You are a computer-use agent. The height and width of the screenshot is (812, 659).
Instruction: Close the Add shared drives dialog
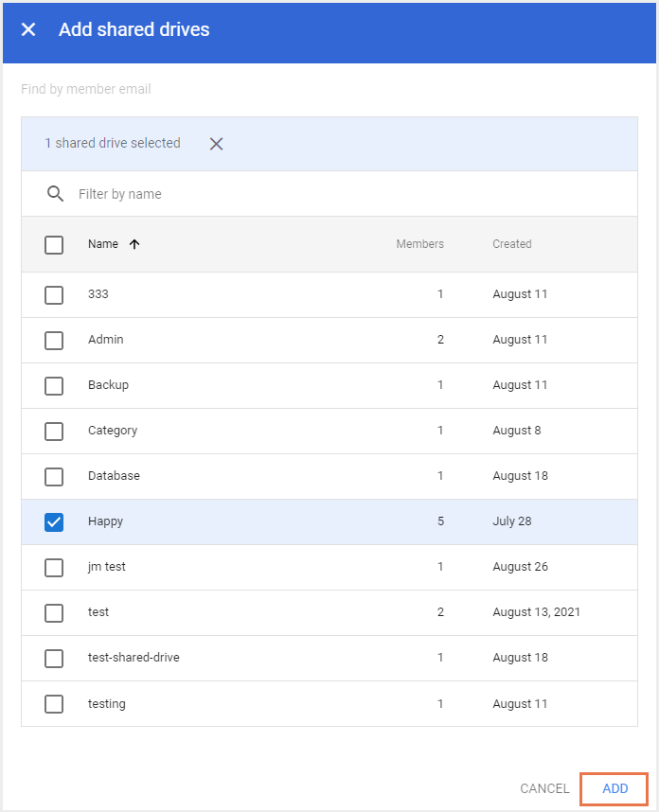(28, 29)
